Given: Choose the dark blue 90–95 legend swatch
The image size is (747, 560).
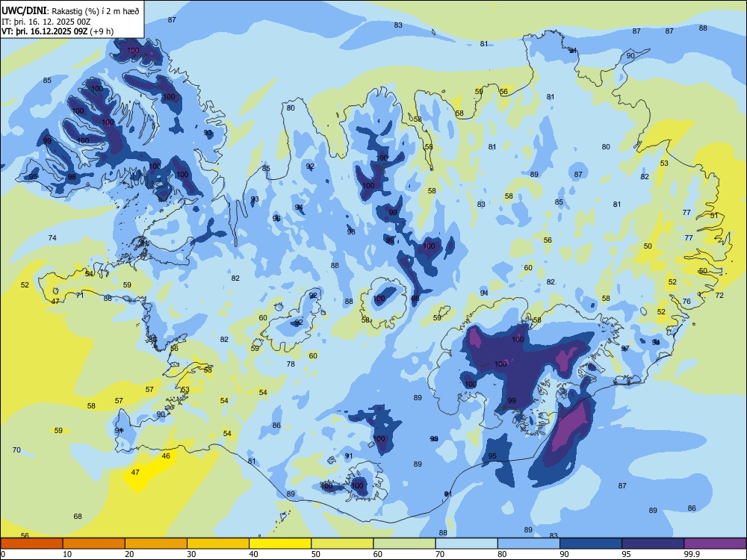Looking at the screenshot, I should click(591, 544).
